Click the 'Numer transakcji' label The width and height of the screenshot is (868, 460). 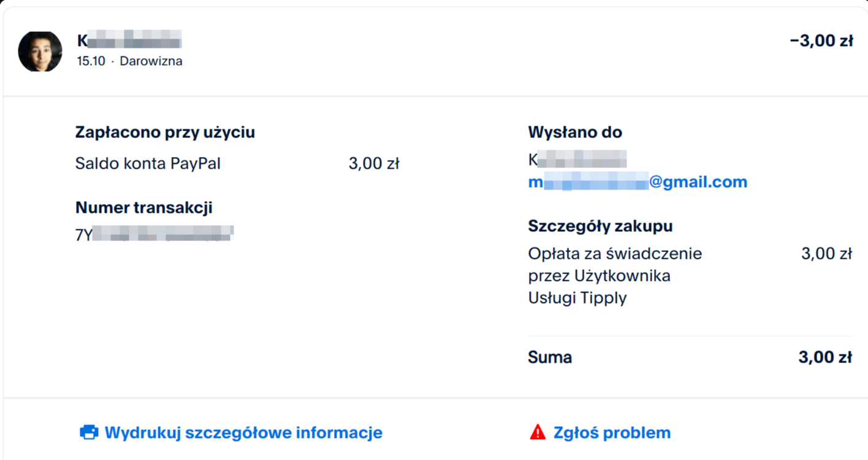[x=144, y=207]
